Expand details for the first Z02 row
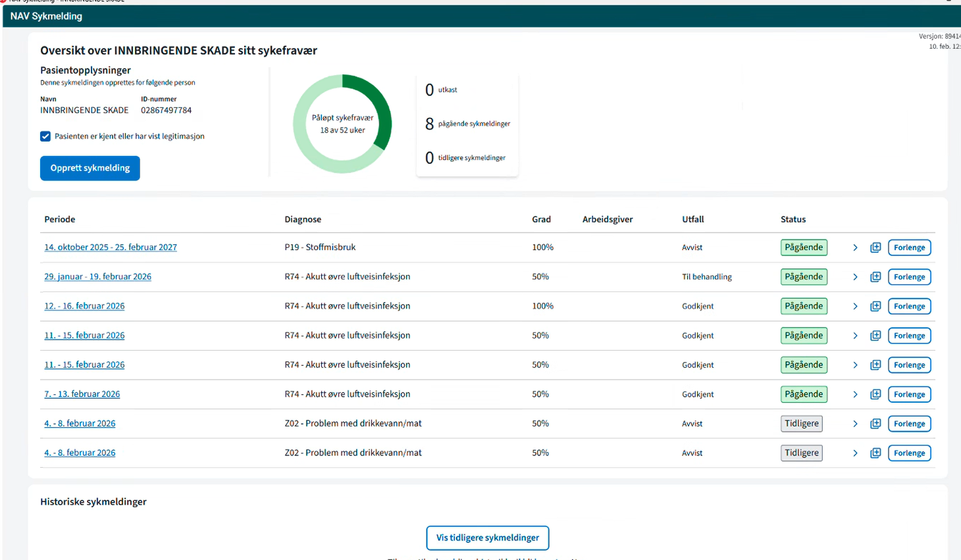This screenshot has height=560, width=961. [x=855, y=423]
